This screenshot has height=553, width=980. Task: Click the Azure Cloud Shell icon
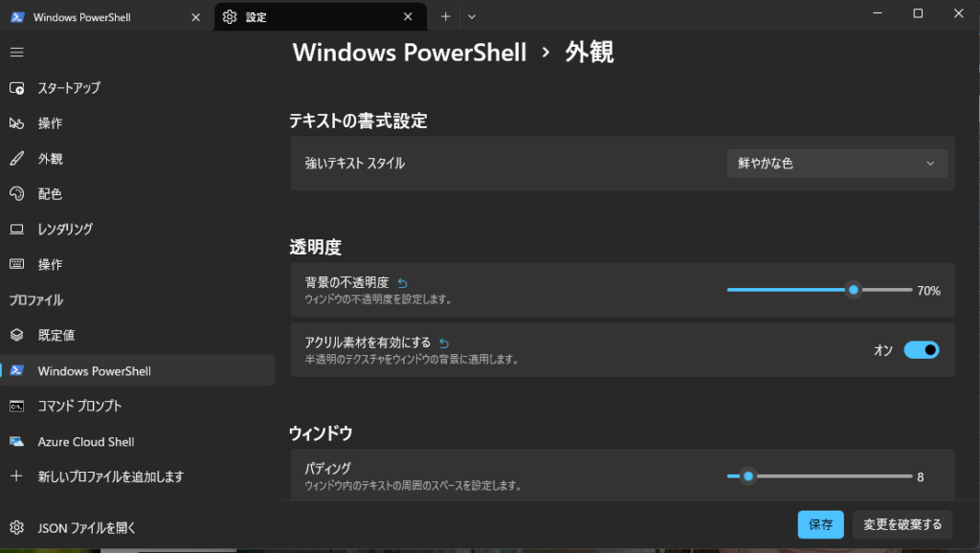point(17,442)
